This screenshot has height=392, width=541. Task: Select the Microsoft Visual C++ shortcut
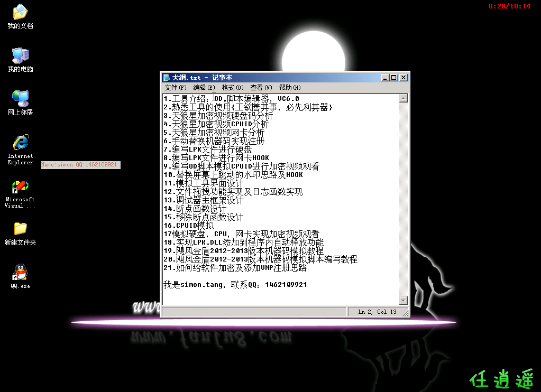pyautogui.click(x=20, y=186)
